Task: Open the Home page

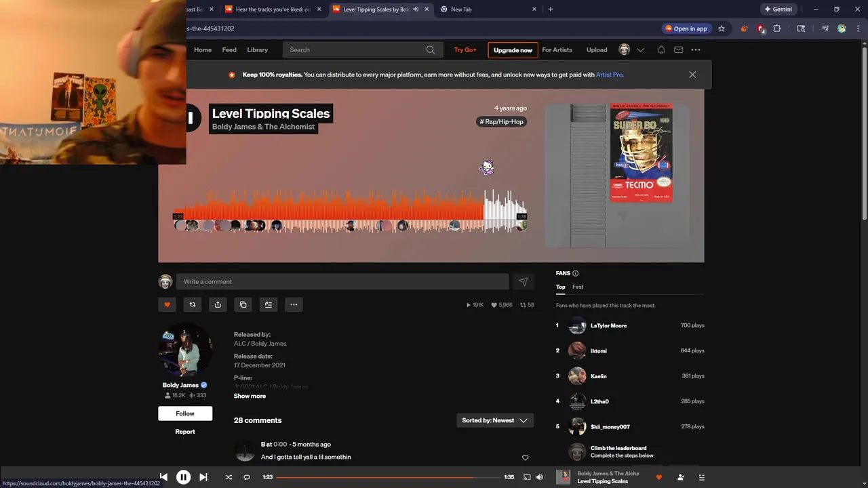Action: [203, 49]
